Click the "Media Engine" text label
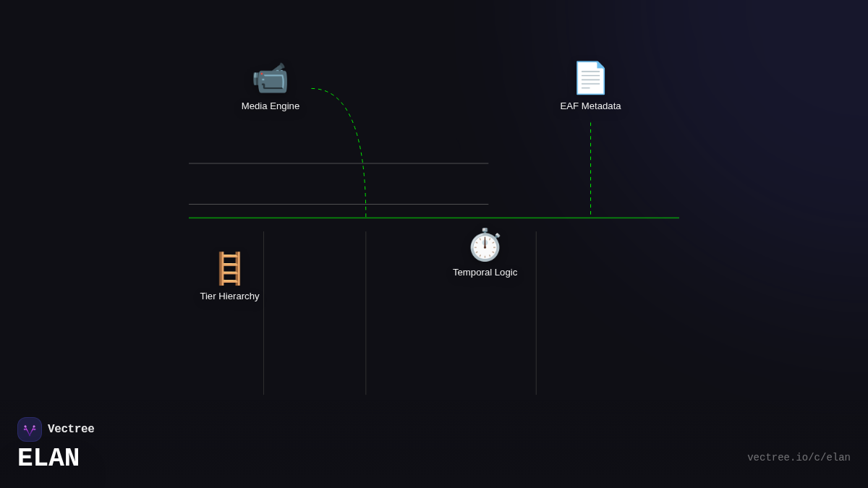868x488 pixels. 270,106
